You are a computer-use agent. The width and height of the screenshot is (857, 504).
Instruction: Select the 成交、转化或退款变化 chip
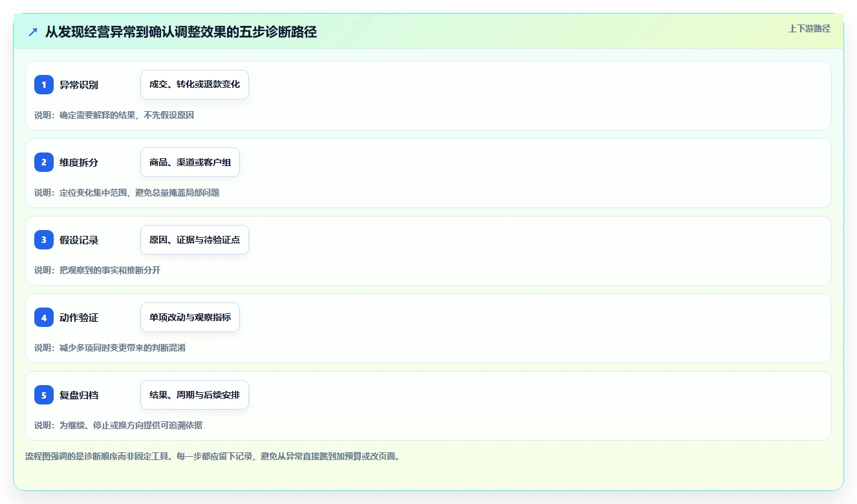(x=195, y=85)
